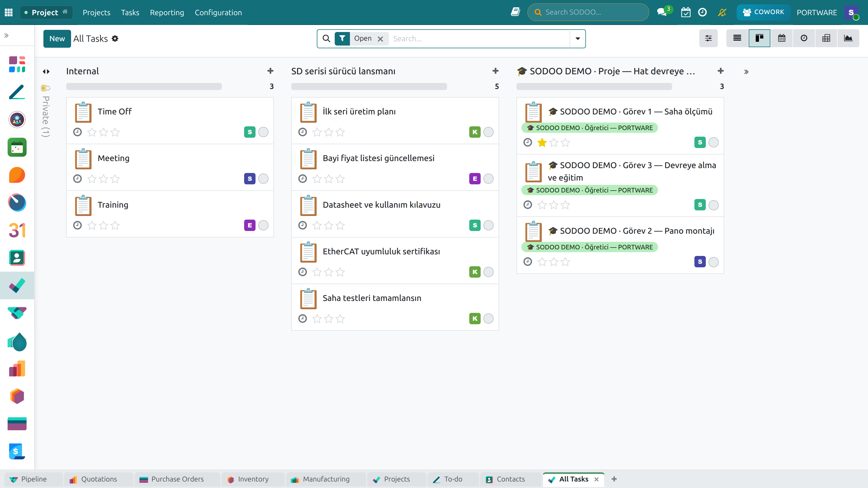
Task: Click the muted notifications bell icon
Action: pos(722,12)
